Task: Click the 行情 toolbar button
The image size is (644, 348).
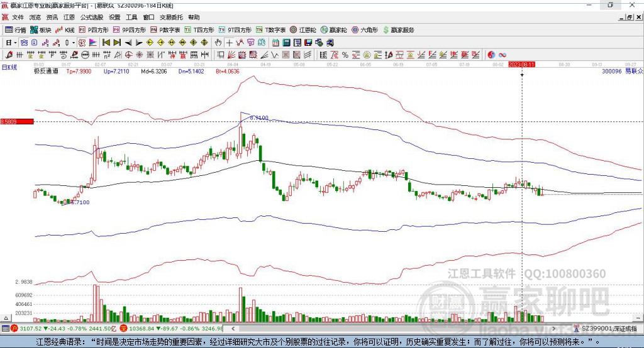Action: click(x=16, y=30)
